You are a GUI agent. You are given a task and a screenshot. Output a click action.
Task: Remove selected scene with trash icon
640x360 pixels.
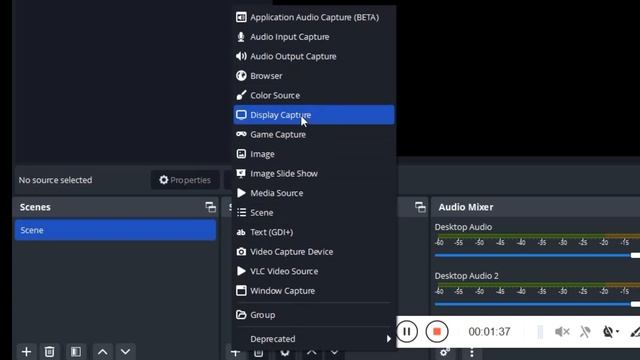(49, 351)
